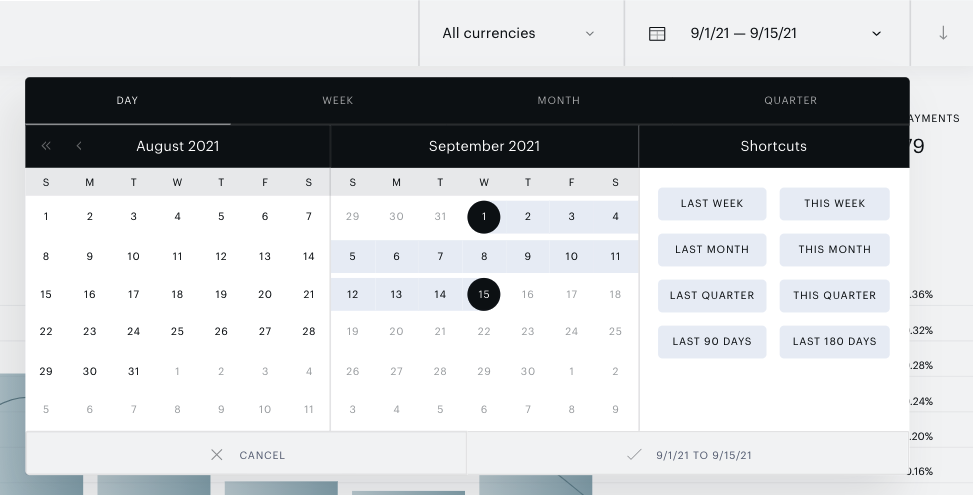Switch to the Quarter tab

pos(791,100)
